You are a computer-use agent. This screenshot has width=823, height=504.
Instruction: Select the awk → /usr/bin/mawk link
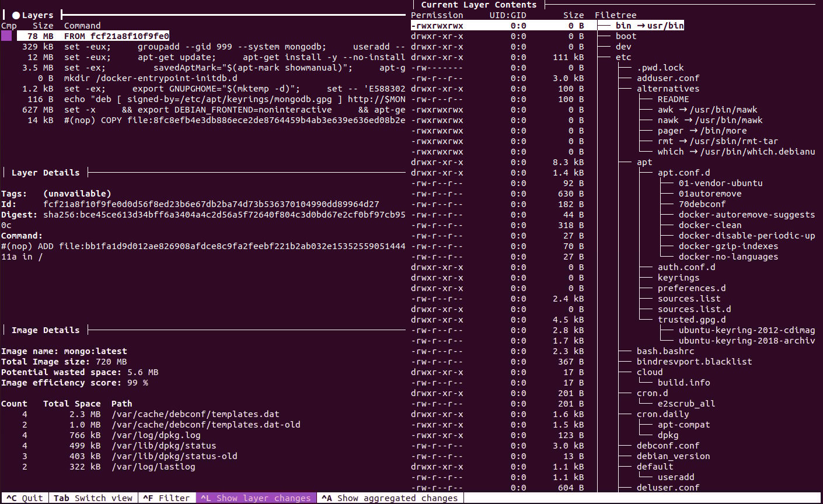(x=707, y=110)
